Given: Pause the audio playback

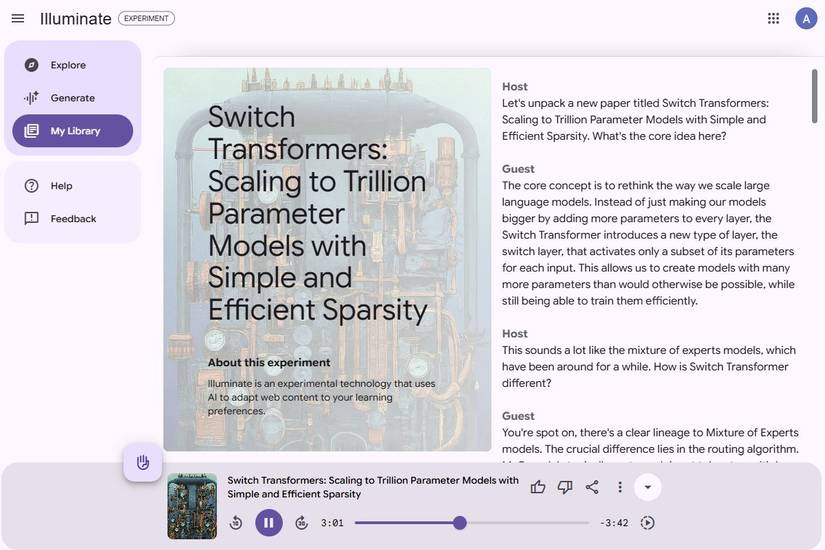Looking at the screenshot, I should [x=268, y=523].
